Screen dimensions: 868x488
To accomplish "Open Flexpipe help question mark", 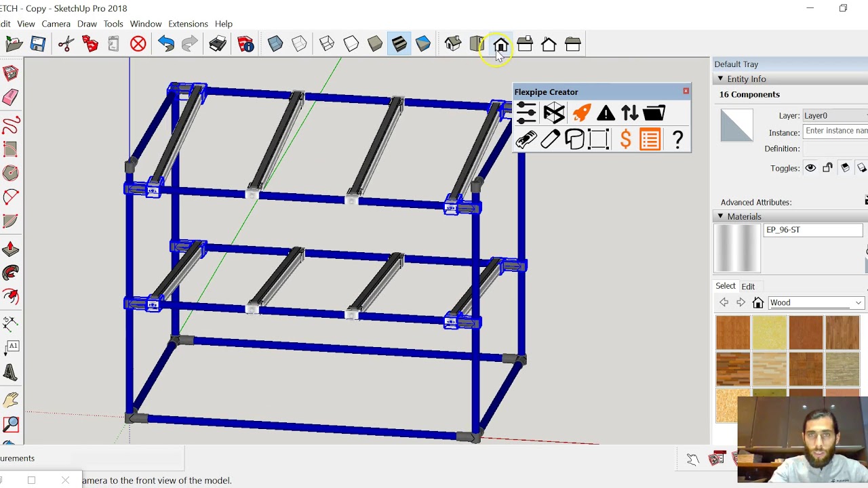I will pos(677,140).
